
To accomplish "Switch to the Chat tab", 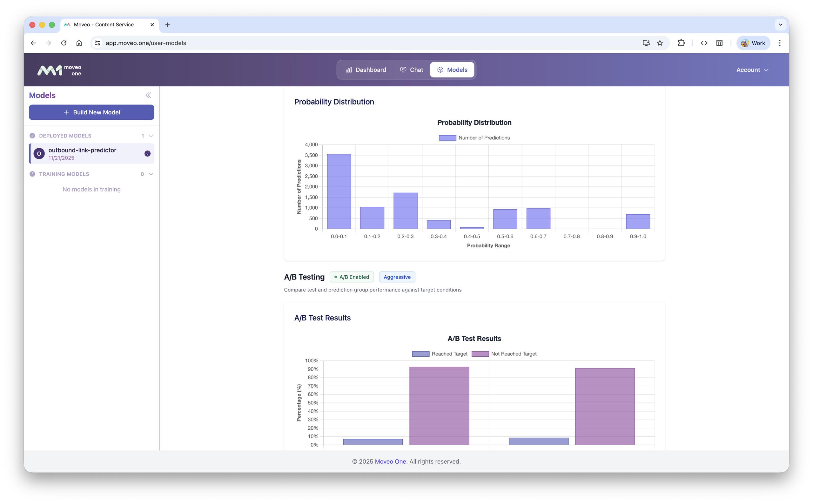I will click(411, 70).
